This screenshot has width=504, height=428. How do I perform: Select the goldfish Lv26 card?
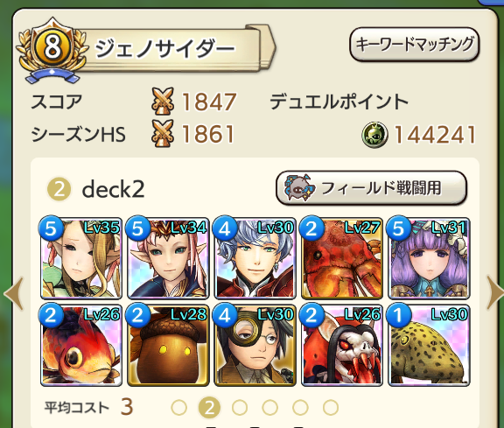coord(81,345)
